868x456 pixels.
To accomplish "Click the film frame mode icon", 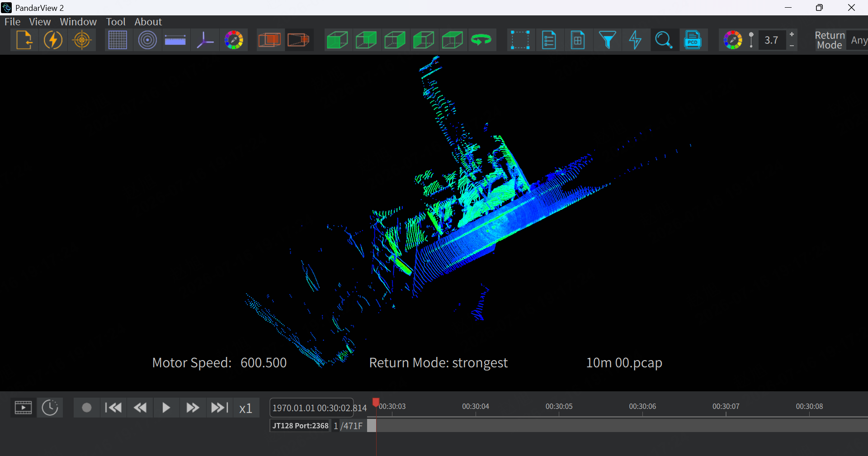I will pyautogui.click(x=23, y=408).
